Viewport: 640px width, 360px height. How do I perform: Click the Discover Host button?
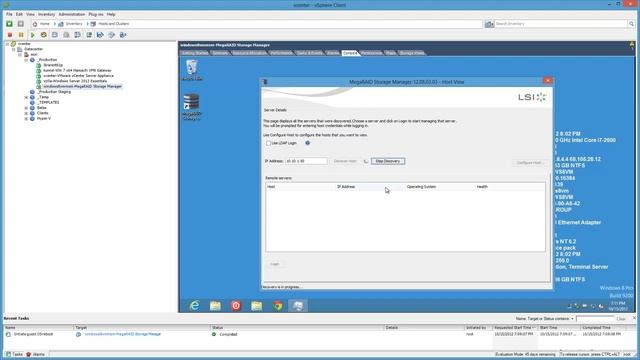click(x=345, y=161)
